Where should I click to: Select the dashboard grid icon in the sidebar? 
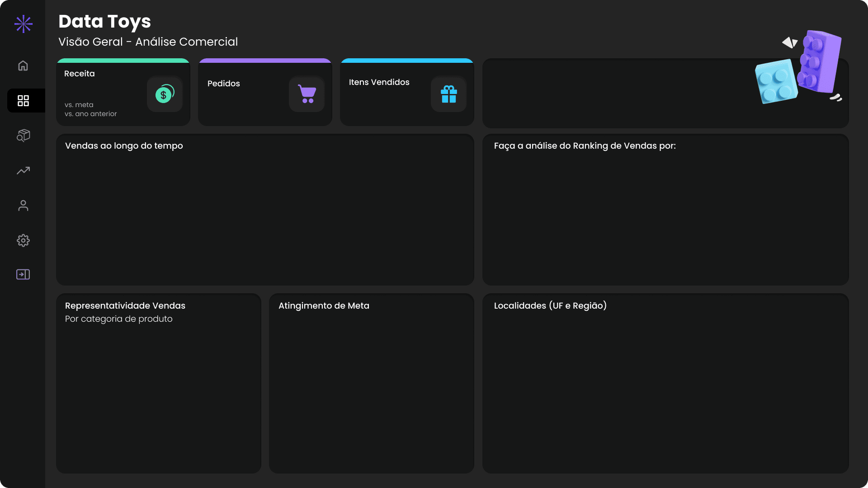pos(23,100)
